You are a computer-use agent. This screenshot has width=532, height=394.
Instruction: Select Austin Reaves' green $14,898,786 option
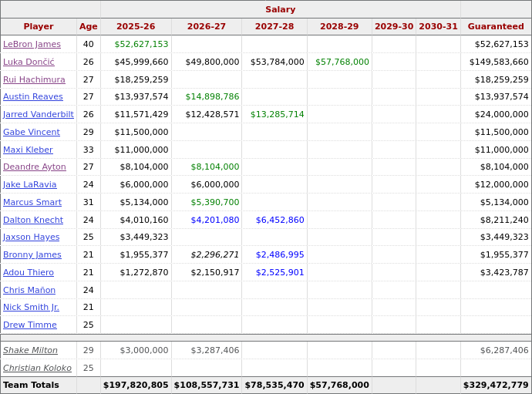[x=212, y=96]
